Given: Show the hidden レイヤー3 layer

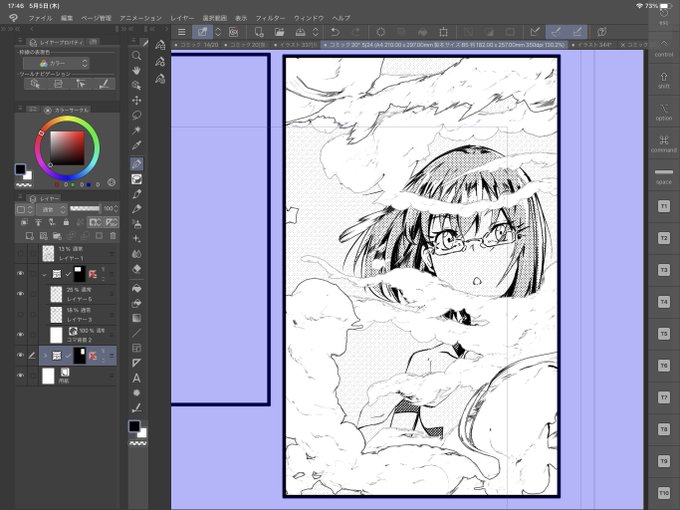Looking at the screenshot, I should [20, 314].
